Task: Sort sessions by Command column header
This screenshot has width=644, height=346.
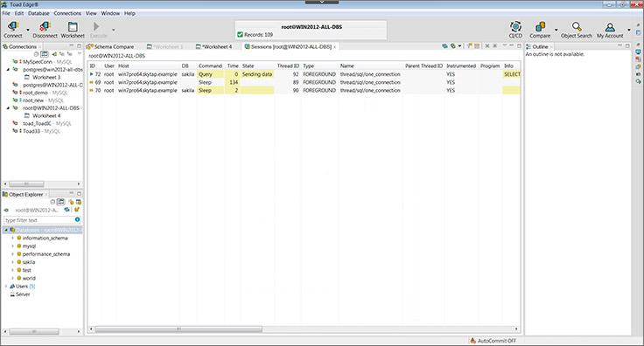Action: pyautogui.click(x=210, y=66)
